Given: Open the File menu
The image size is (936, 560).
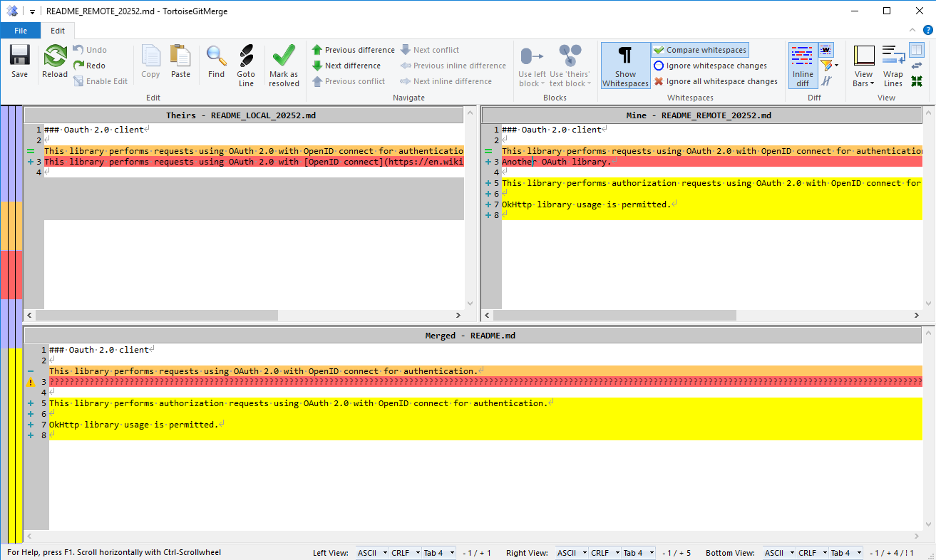Looking at the screenshot, I should [x=20, y=31].
